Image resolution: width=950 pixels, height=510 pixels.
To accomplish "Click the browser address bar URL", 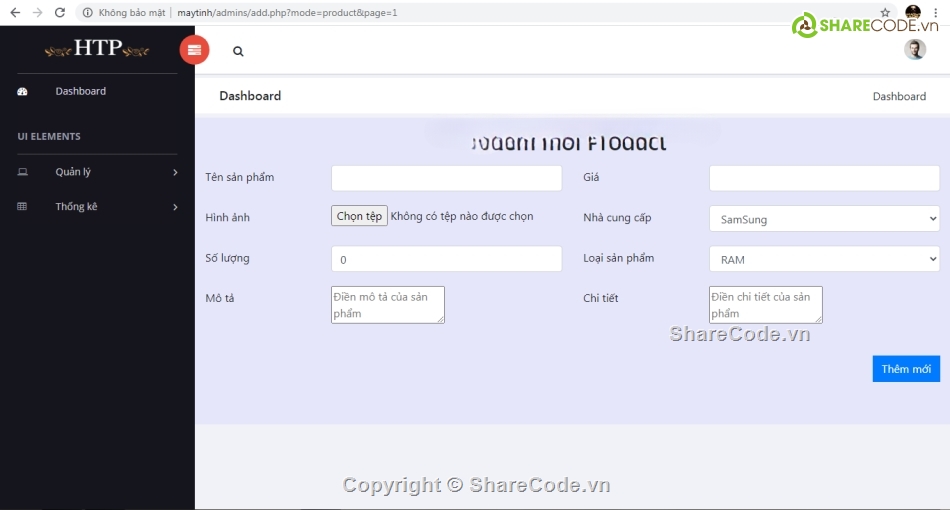I will pyautogui.click(x=287, y=13).
